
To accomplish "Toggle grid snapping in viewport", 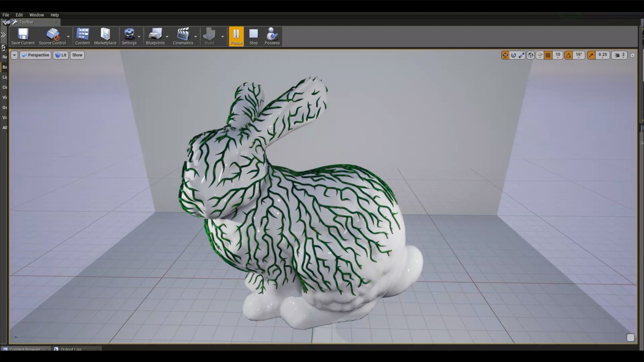I will tap(548, 55).
